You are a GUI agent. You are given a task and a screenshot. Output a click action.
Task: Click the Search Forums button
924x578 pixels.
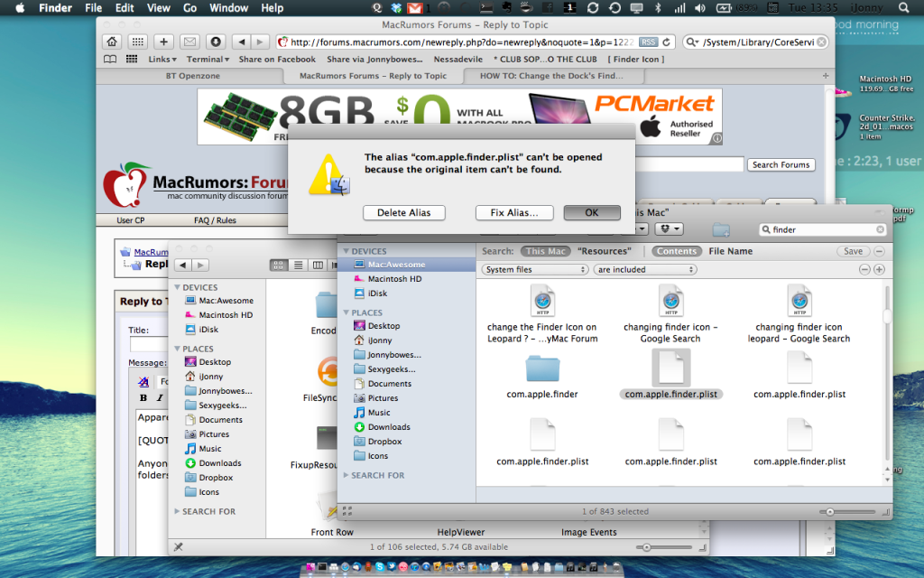(781, 165)
